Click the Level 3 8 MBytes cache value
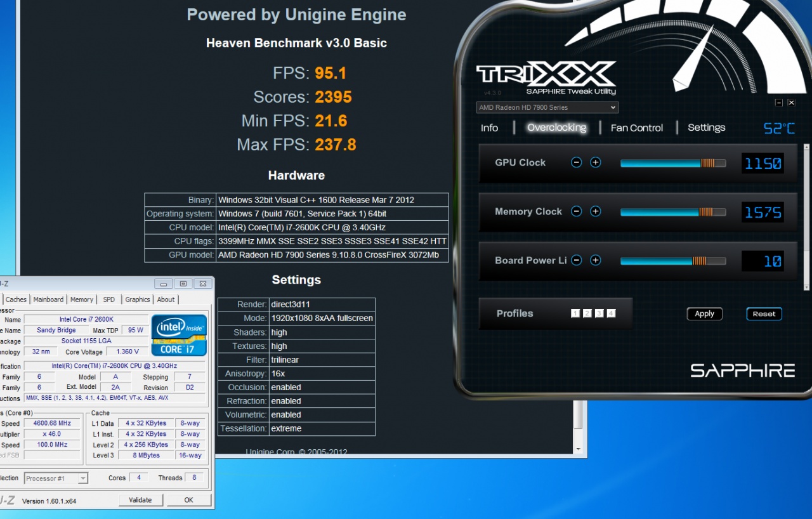 147,456
